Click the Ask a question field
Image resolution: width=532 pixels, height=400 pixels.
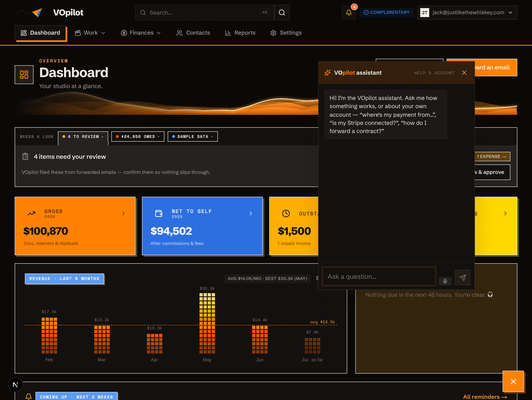click(379, 277)
